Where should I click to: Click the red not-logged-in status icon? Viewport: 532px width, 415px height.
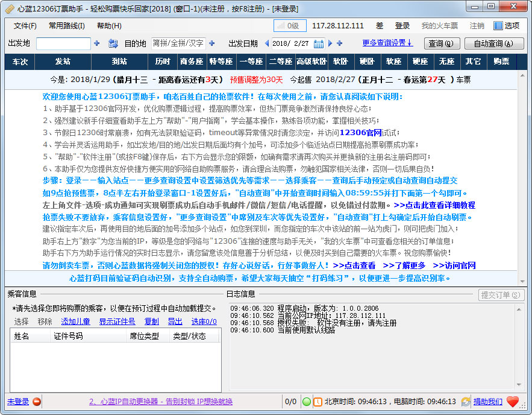(37, 402)
